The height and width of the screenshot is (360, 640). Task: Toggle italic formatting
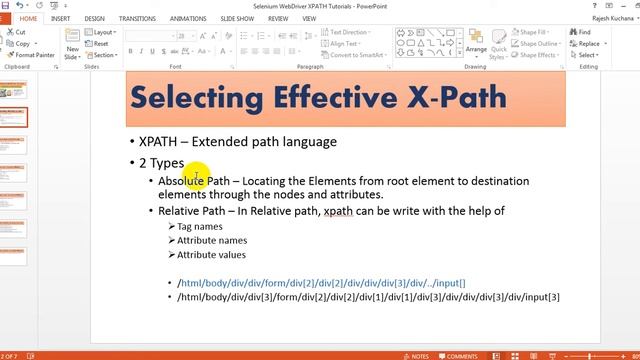click(141, 51)
